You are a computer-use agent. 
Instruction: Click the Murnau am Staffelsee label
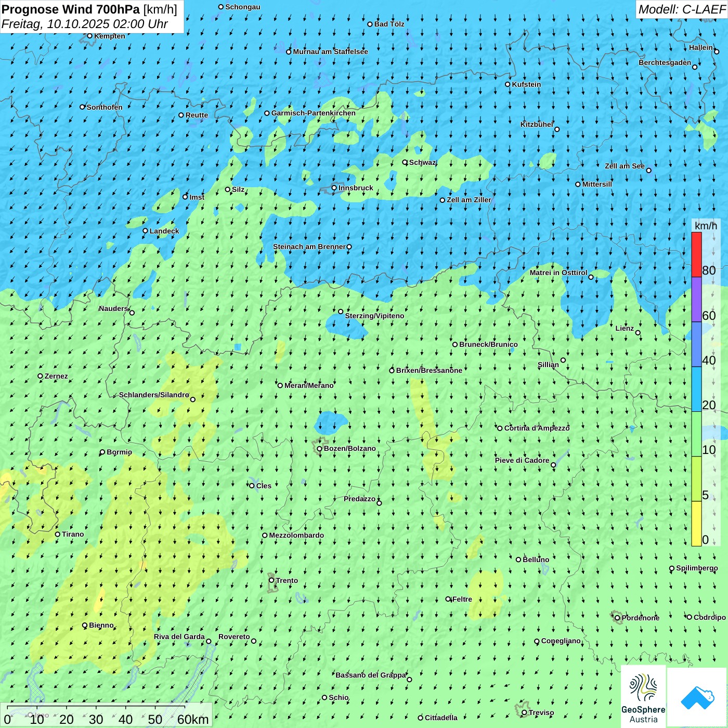tap(330, 51)
